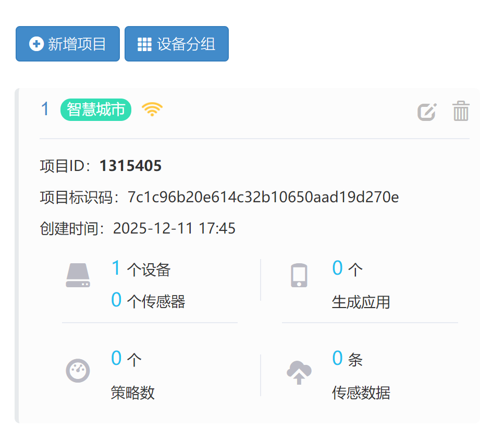Click the 0 个 count above 策略数
The image size is (504, 441).
(x=126, y=359)
